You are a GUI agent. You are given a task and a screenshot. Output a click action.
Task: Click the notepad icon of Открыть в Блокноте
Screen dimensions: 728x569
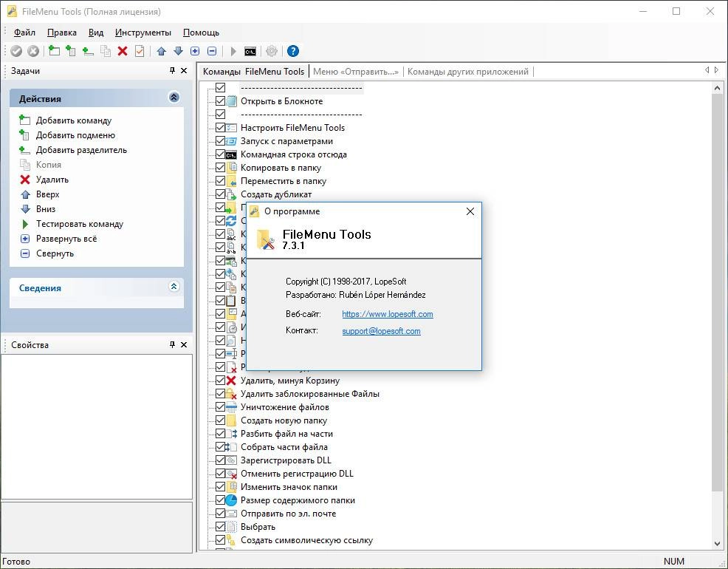[231, 101]
